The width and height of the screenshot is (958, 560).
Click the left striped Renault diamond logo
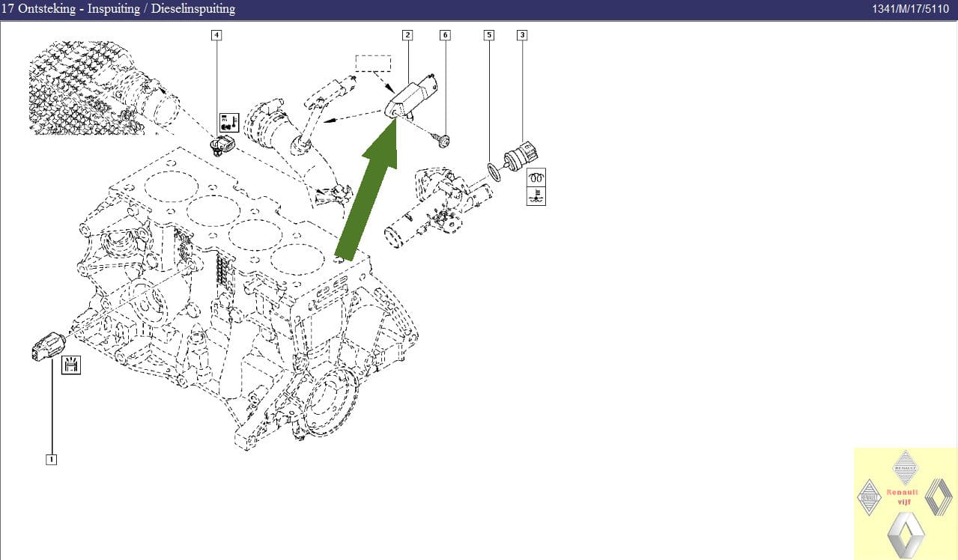coord(869,497)
